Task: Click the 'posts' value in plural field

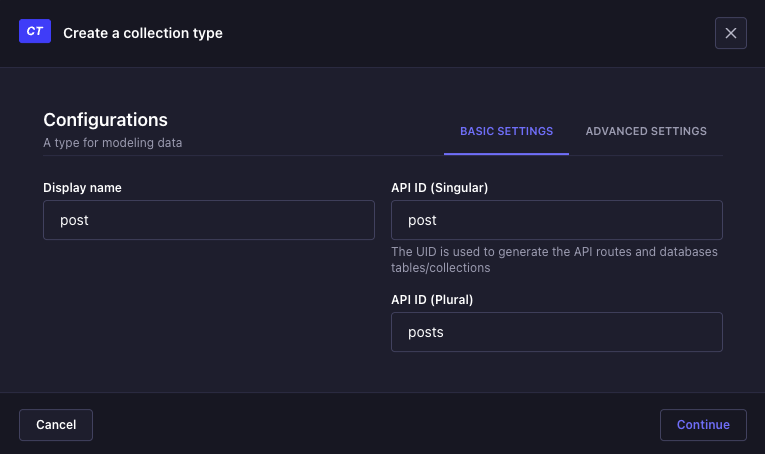Action: (x=426, y=332)
